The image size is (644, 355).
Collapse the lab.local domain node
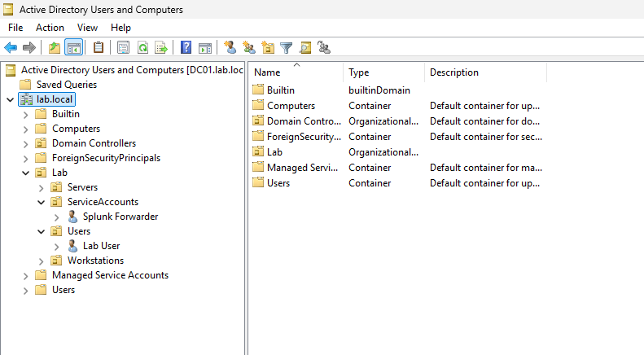11,100
